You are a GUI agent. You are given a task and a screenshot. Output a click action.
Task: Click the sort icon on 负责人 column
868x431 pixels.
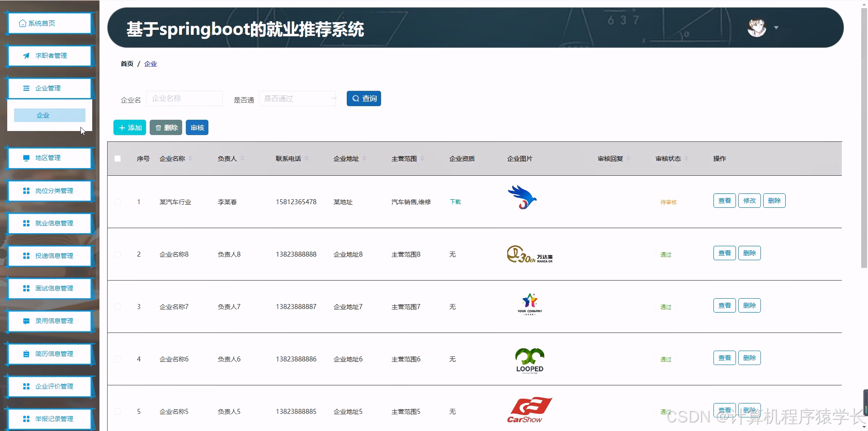pos(242,159)
